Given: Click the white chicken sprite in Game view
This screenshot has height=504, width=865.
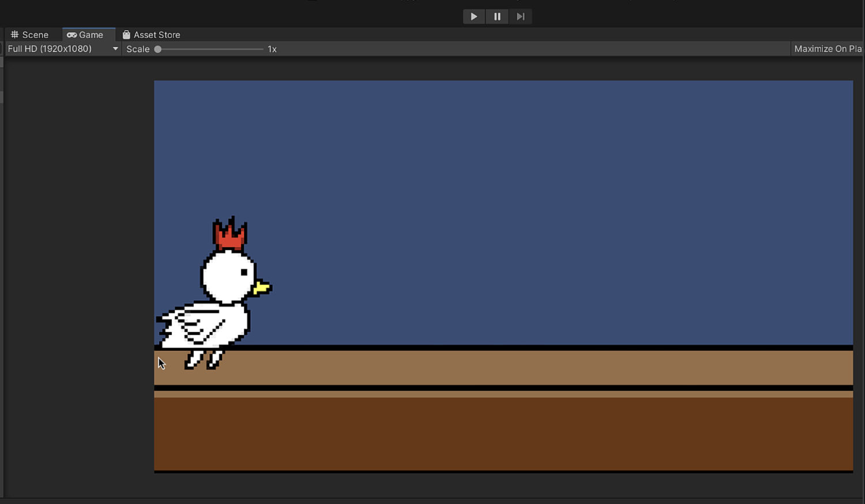Looking at the screenshot, I should (214, 293).
